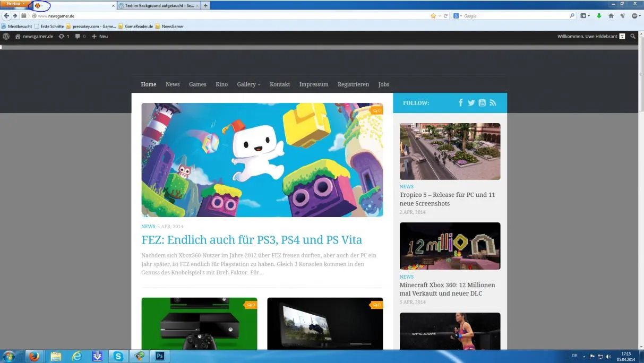Viewport: 644px width, 363px height.
Task: Click the WordPress logo in admin bar
Action: [x=6, y=37]
